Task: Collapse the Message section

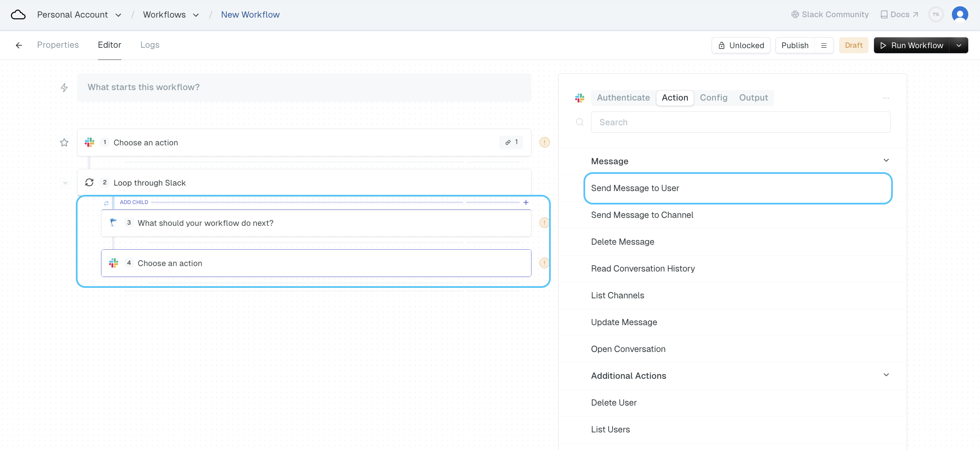Action: (x=886, y=161)
